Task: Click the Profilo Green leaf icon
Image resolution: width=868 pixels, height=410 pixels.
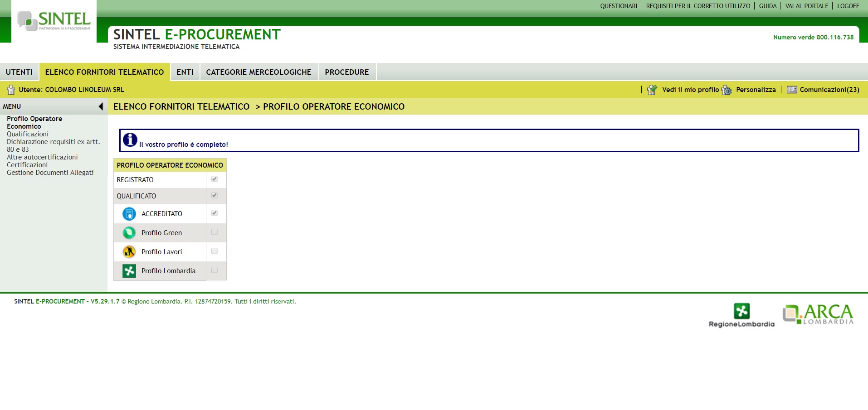Action: (129, 233)
